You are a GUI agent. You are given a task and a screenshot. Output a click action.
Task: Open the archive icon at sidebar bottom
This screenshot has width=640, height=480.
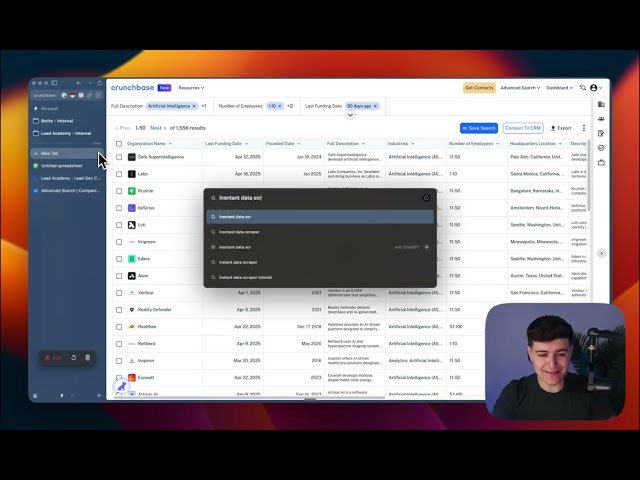[35, 395]
